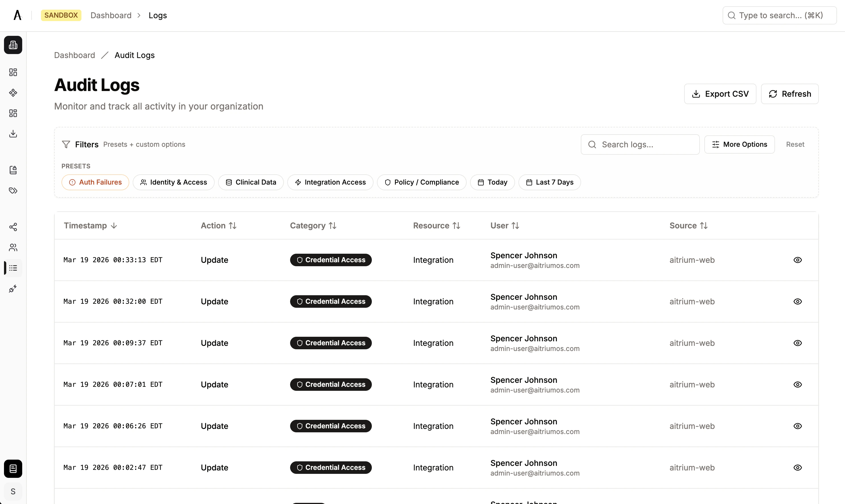Enable the Identity & Access preset filter
845x504 pixels.
coord(173,182)
